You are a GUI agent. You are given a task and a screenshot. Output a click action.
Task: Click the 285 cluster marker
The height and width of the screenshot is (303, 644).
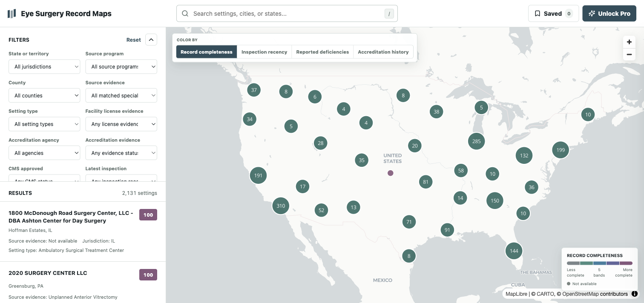pyautogui.click(x=477, y=141)
